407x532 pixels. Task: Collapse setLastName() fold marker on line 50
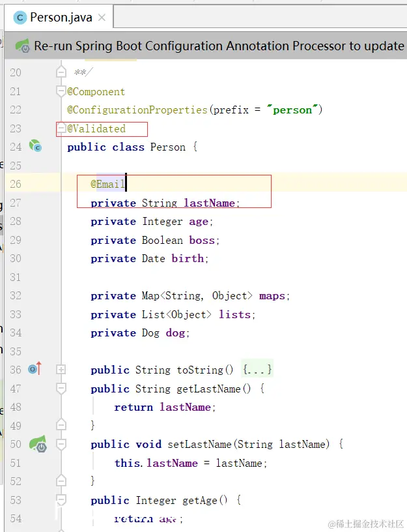[x=61, y=444]
